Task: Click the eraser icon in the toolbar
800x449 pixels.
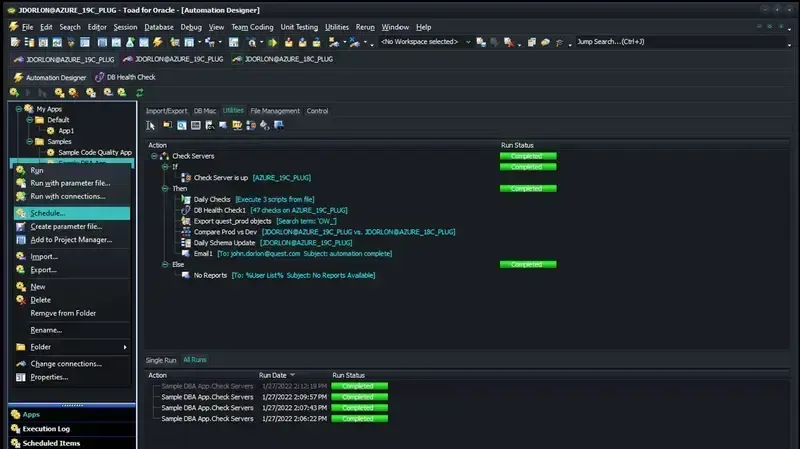Action: coord(545,42)
